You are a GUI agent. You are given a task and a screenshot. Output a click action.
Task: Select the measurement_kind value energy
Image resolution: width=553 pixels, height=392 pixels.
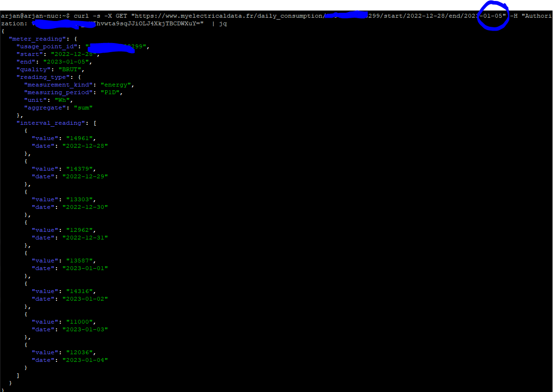click(116, 85)
